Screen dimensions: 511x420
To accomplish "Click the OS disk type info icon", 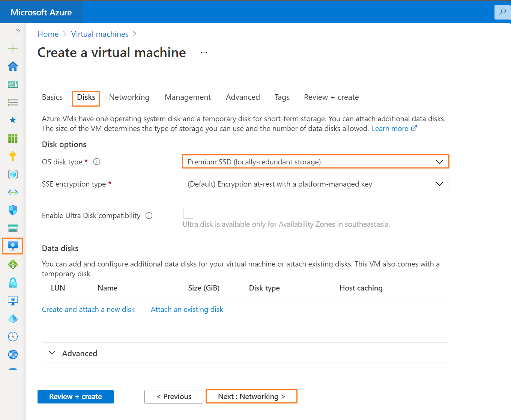I will coord(97,162).
